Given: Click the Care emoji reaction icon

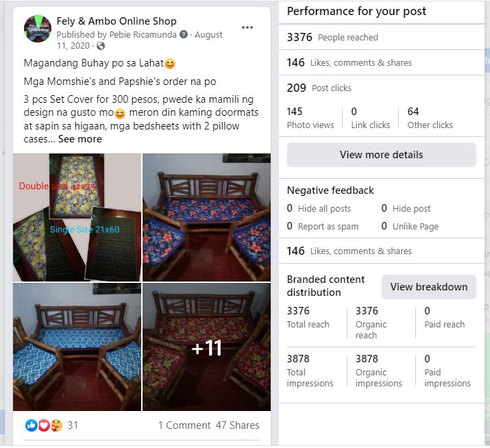Looking at the screenshot, I should (x=56, y=425).
